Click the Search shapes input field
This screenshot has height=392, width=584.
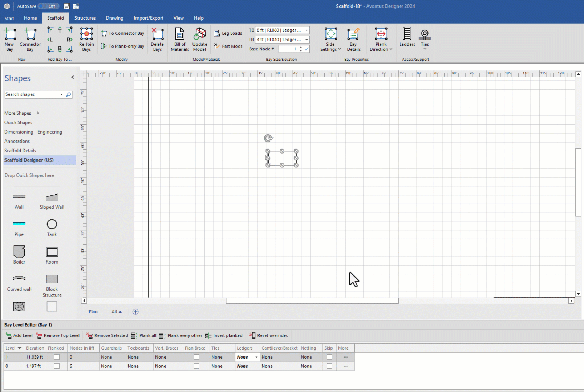click(32, 95)
